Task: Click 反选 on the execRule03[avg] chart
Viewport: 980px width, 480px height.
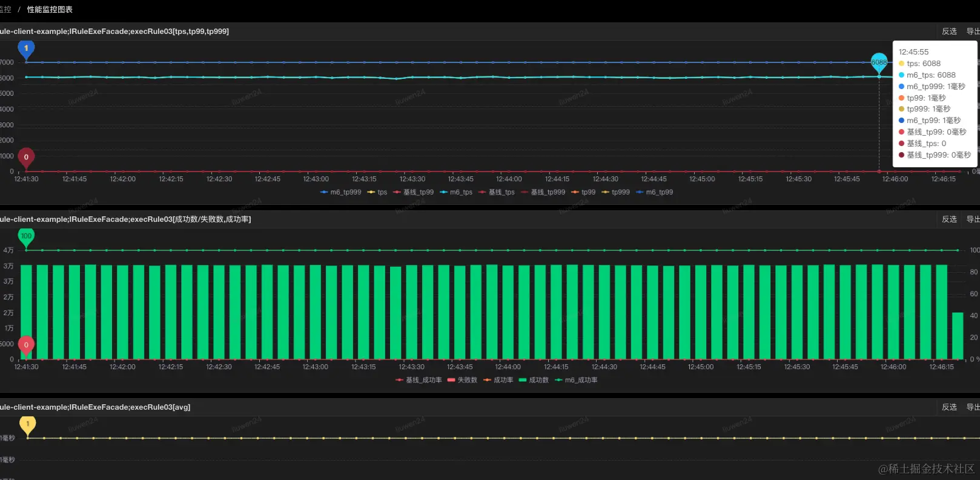Action: [x=949, y=407]
